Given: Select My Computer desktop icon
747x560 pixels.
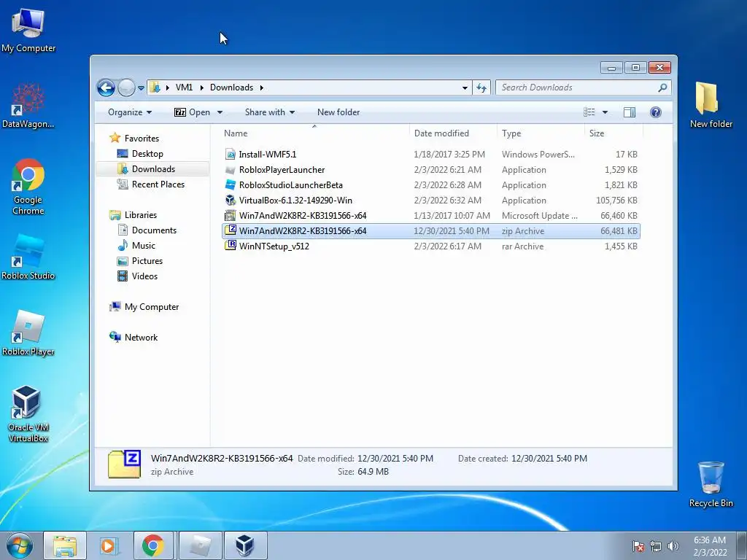Looking at the screenshot, I should coord(28,31).
